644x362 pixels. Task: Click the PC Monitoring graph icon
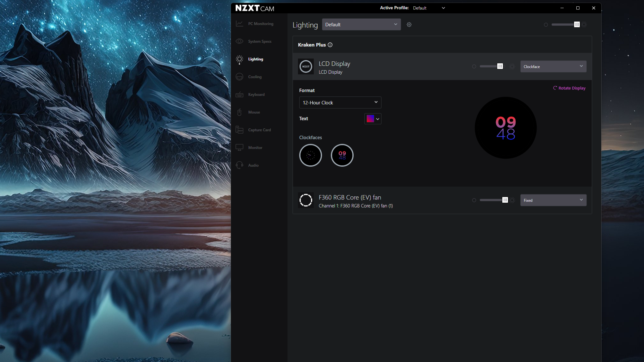tap(239, 24)
